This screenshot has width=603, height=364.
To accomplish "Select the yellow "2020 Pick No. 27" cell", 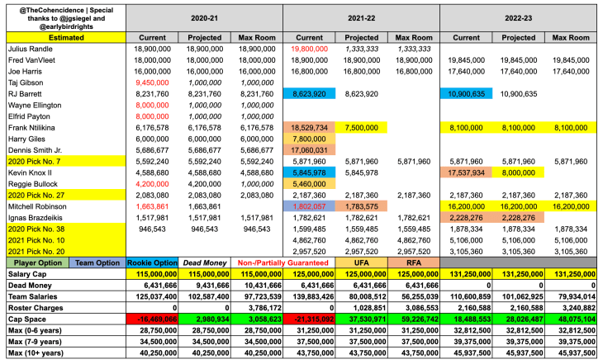I will [66, 196].
